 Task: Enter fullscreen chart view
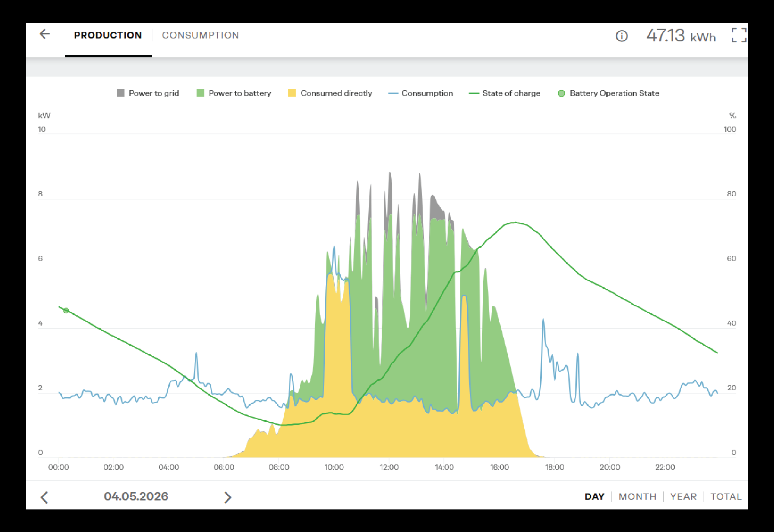(x=739, y=35)
